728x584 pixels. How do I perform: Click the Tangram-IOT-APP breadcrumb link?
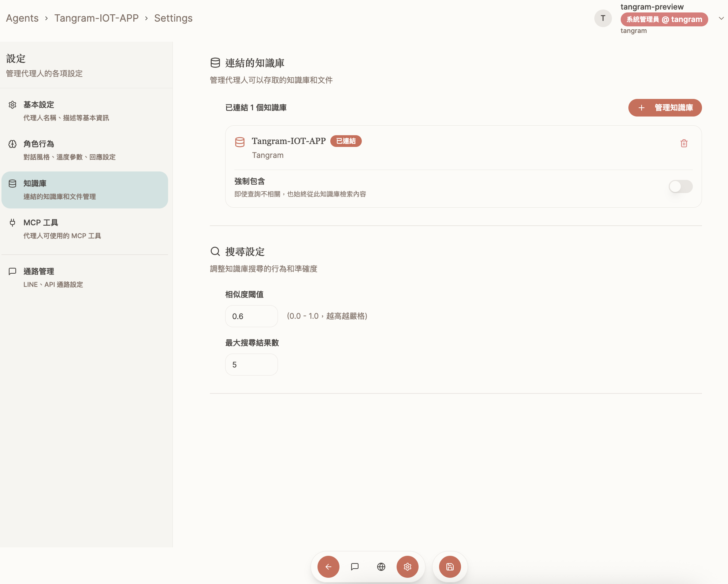pyautogui.click(x=96, y=18)
